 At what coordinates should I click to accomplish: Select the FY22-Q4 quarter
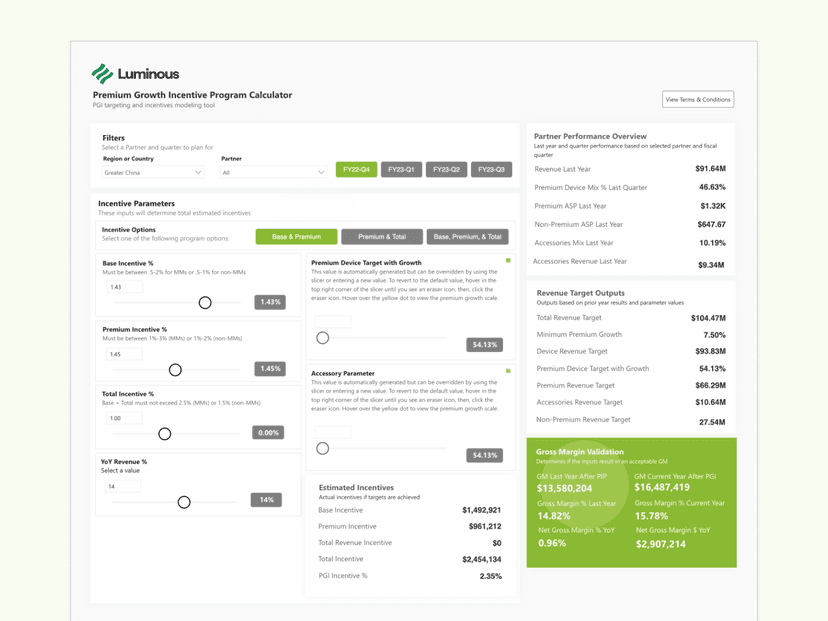click(x=356, y=170)
